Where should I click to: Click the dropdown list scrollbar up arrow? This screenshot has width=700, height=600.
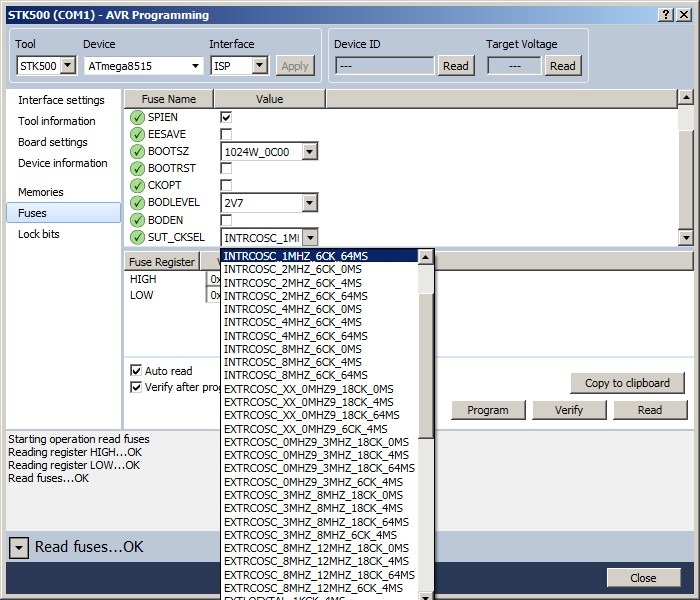[425, 257]
